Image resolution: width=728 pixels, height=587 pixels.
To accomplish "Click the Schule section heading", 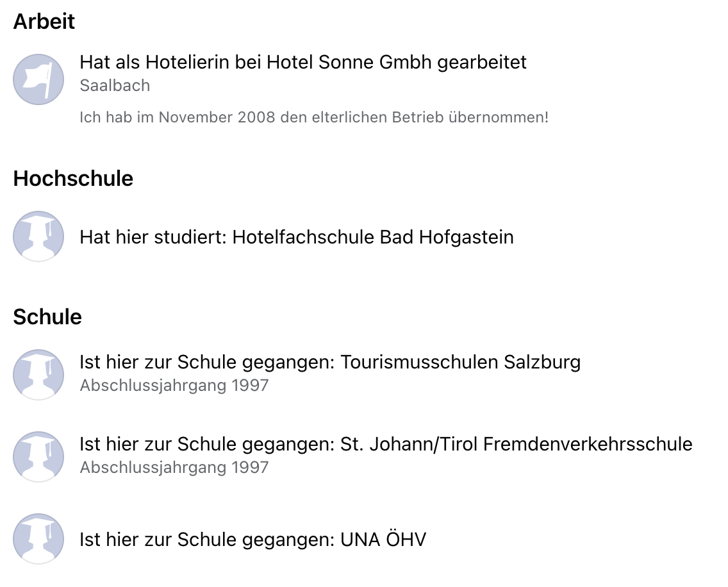I will (x=47, y=317).
